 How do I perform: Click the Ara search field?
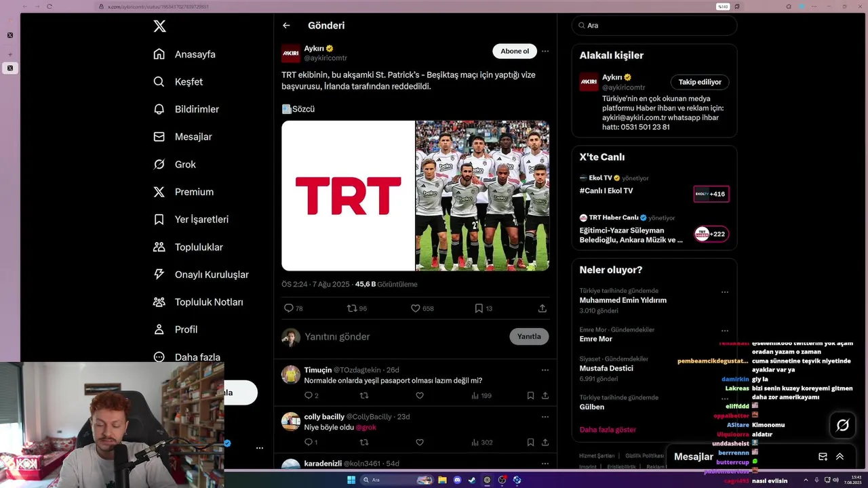(x=654, y=26)
